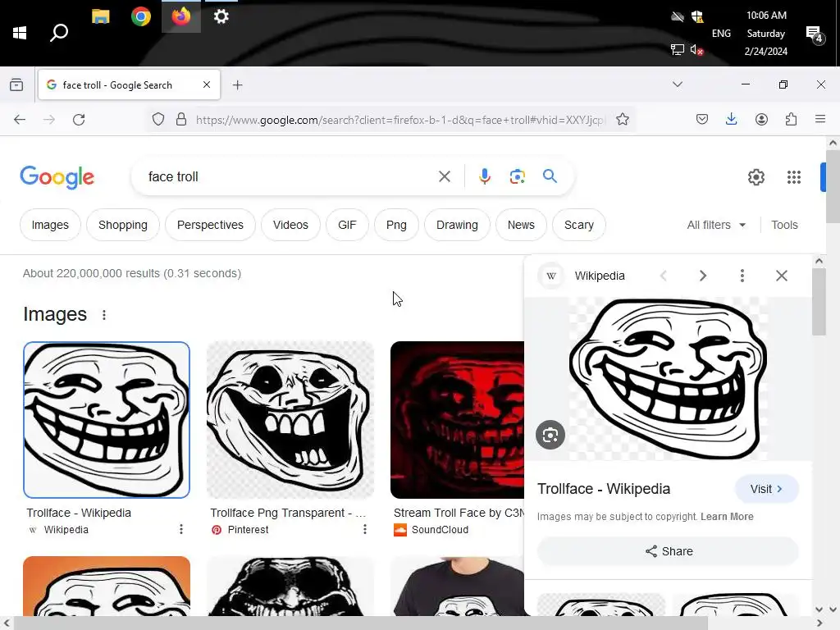Switch to Firefox in the taskbar
This screenshot has width=840, height=630.
[181, 16]
